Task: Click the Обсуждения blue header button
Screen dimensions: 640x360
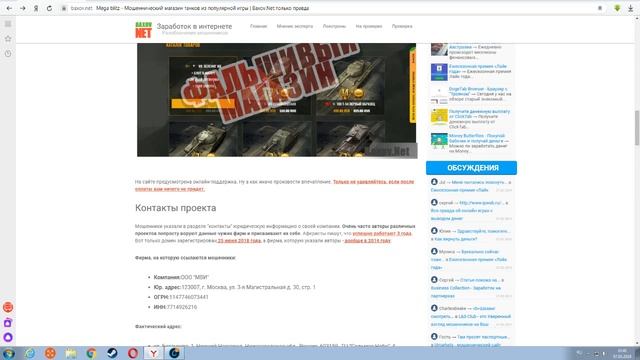Action: click(x=471, y=168)
